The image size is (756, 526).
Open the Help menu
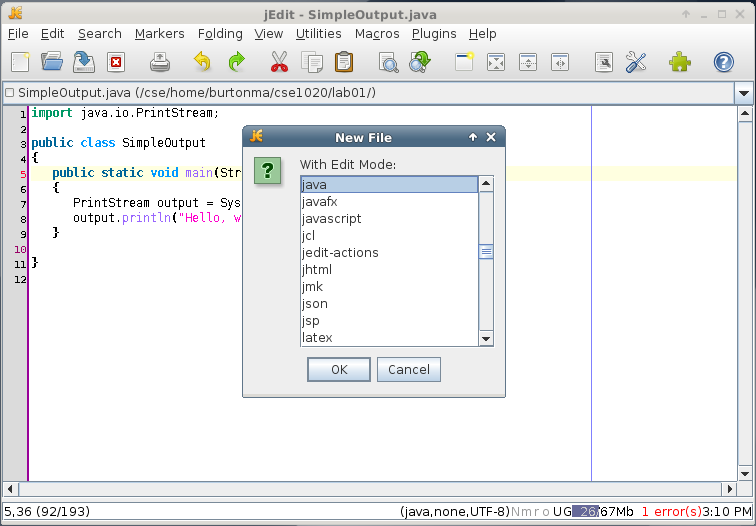point(483,34)
